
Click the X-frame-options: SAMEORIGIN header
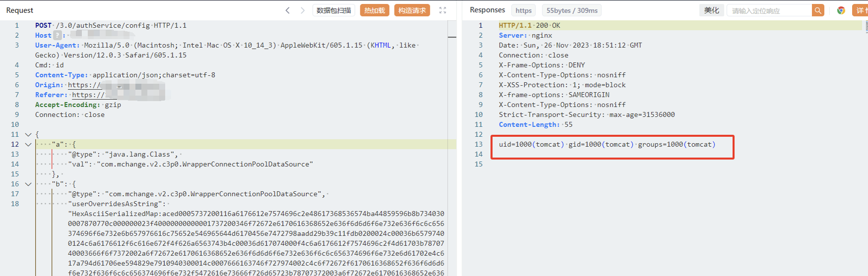(554, 95)
